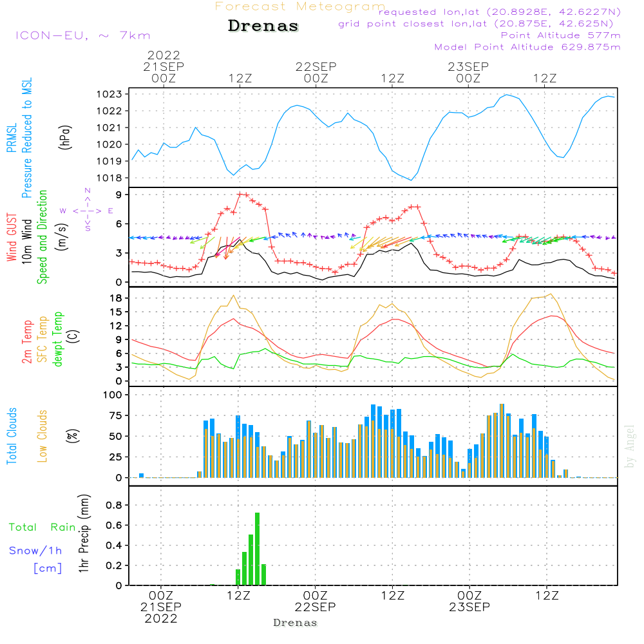This screenshot has width=644, height=644.
Task: Select the "0.6" precipitation tick value
Action: 114,526
